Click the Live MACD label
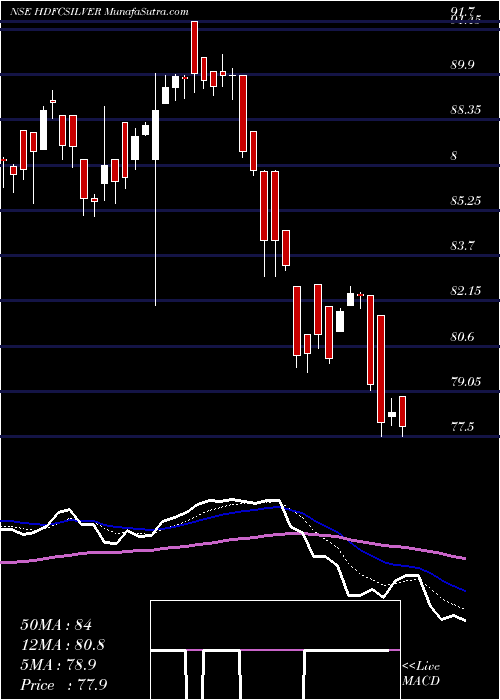The width and height of the screenshot is (500, 700). point(421,674)
